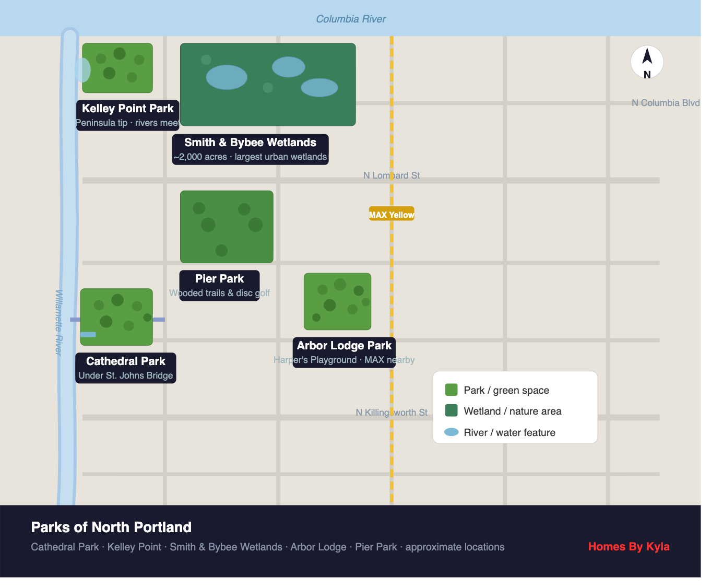Viewport: 711px width, 588px height.
Task: Click the MAX Yellow line badge
Action: (392, 214)
